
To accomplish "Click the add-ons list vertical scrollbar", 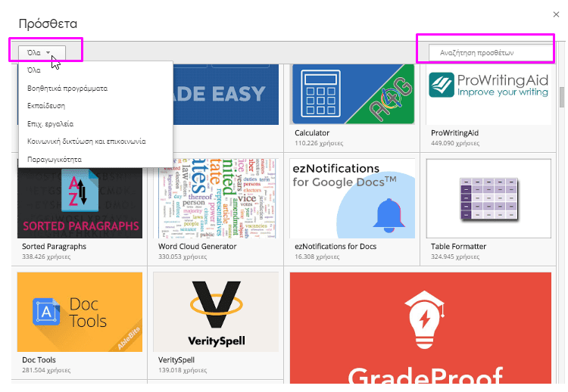I will (562, 97).
